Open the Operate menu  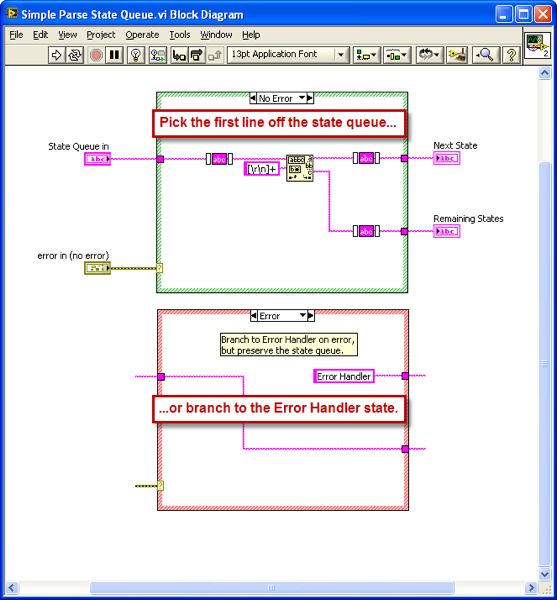coord(142,35)
